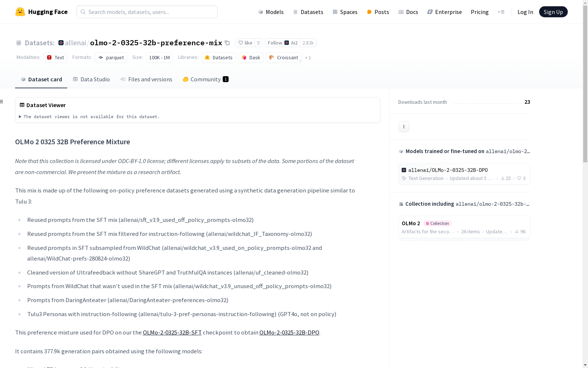Image resolution: width=588 pixels, height=368 pixels.
Task: Open the like count showing 5
Action: [x=258, y=43]
